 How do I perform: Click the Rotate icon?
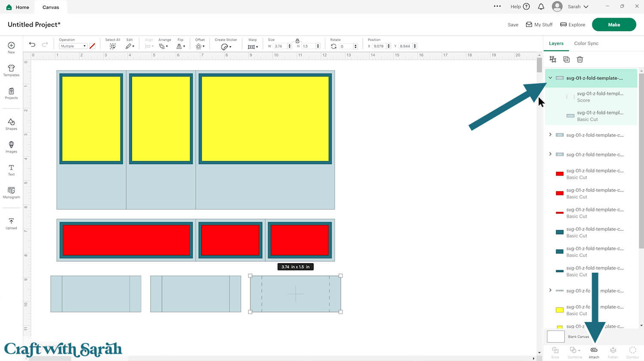click(x=334, y=46)
